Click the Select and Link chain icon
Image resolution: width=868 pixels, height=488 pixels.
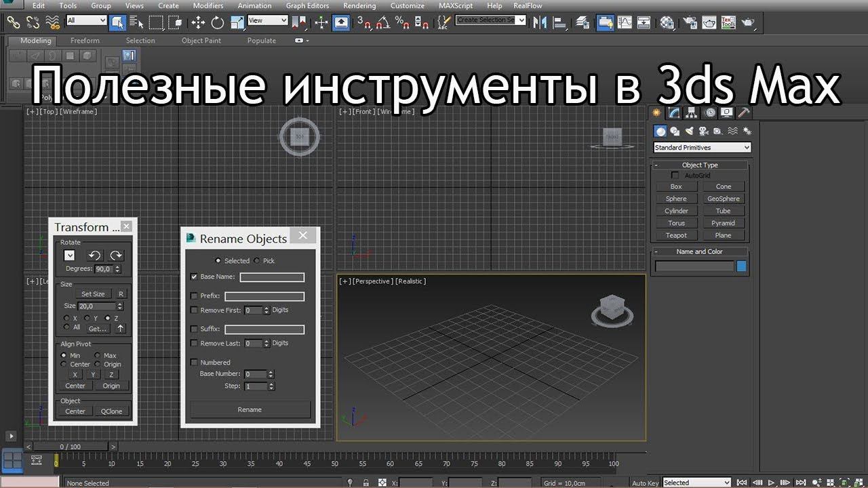pyautogui.click(x=13, y=22)
